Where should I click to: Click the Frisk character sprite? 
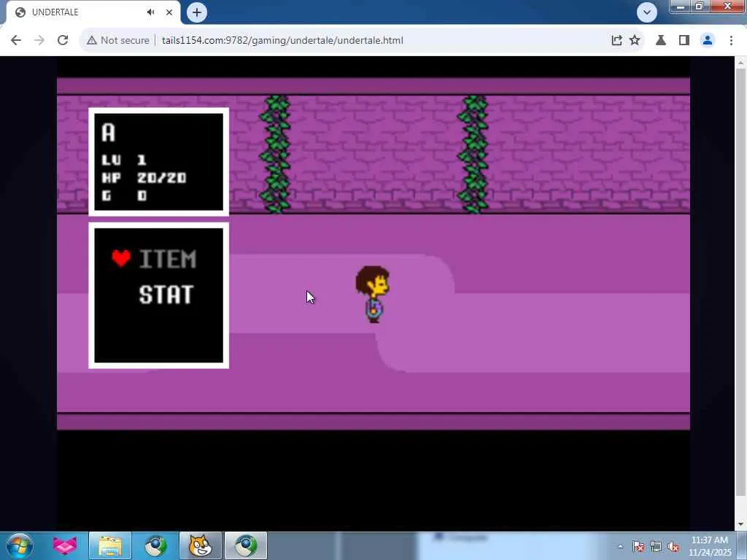pyautogui.click(x=373, y=295)
